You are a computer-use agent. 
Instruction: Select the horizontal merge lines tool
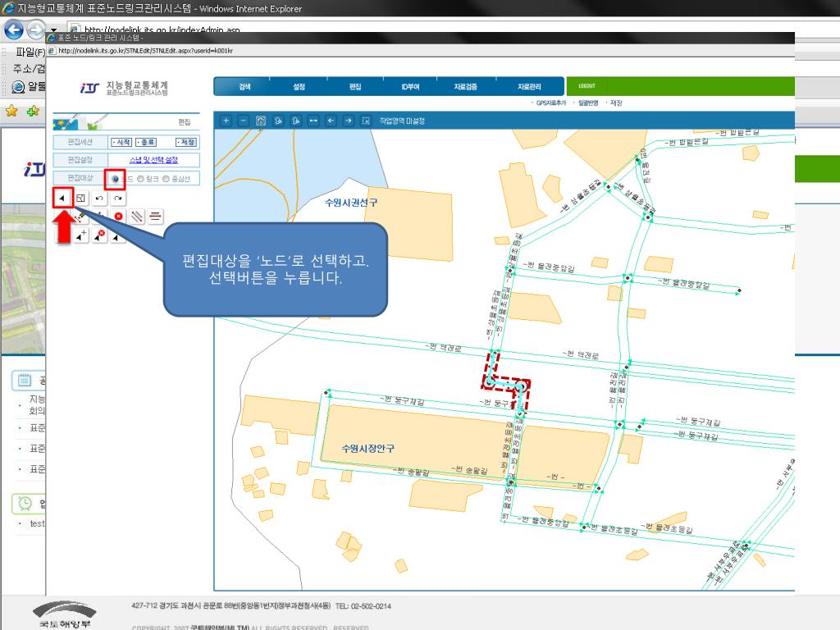(x=155, y=217)
